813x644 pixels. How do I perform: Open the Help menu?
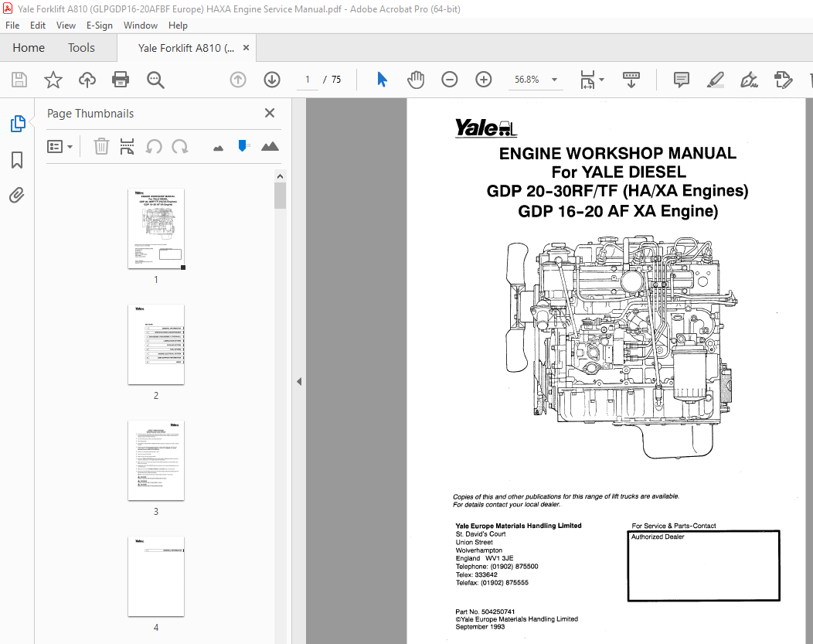pyautogui.click(x=178, y=26)
